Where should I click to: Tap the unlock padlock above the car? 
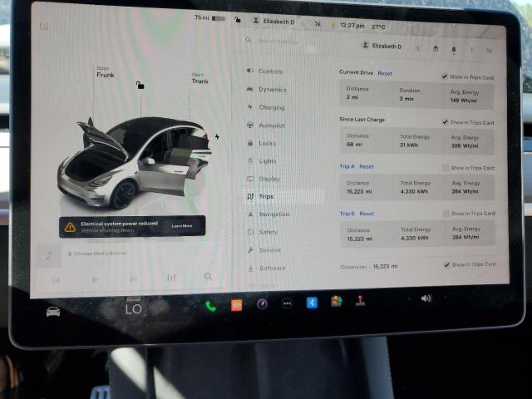click(140, 85)
